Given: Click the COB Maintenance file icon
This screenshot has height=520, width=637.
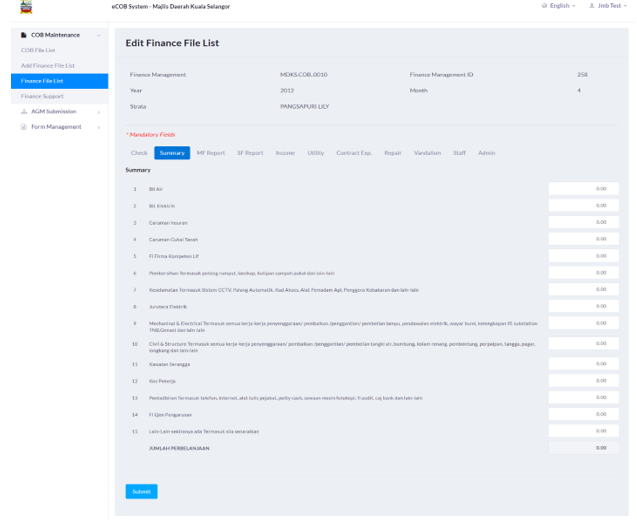Looking at the screenshot, I should [x=24, y=35].
